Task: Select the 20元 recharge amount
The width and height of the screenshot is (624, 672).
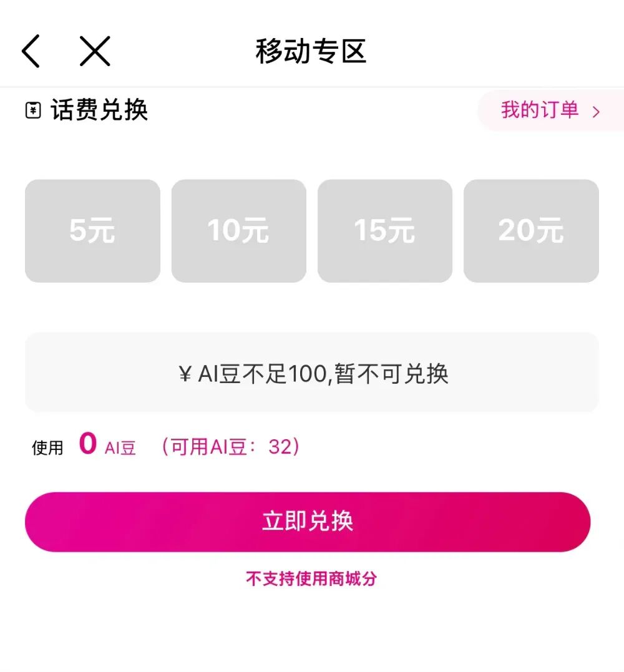Action: tap(531, 231)
